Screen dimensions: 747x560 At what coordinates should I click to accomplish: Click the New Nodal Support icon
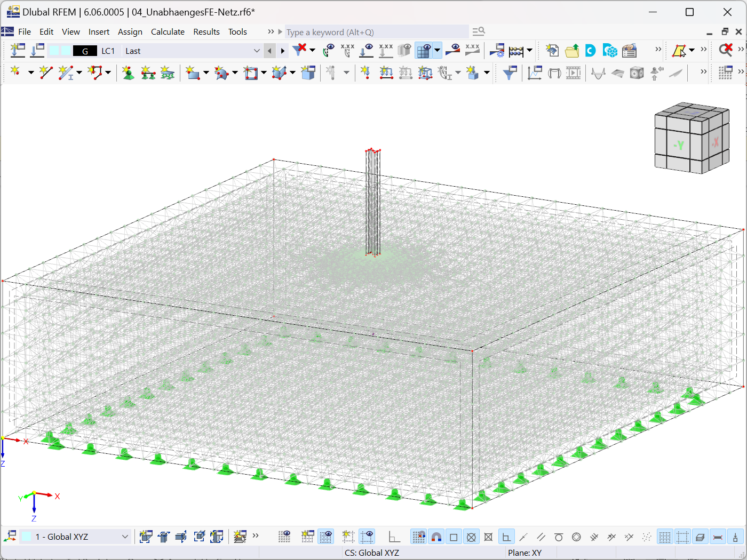pyautogui.click(x=128, y=72)
